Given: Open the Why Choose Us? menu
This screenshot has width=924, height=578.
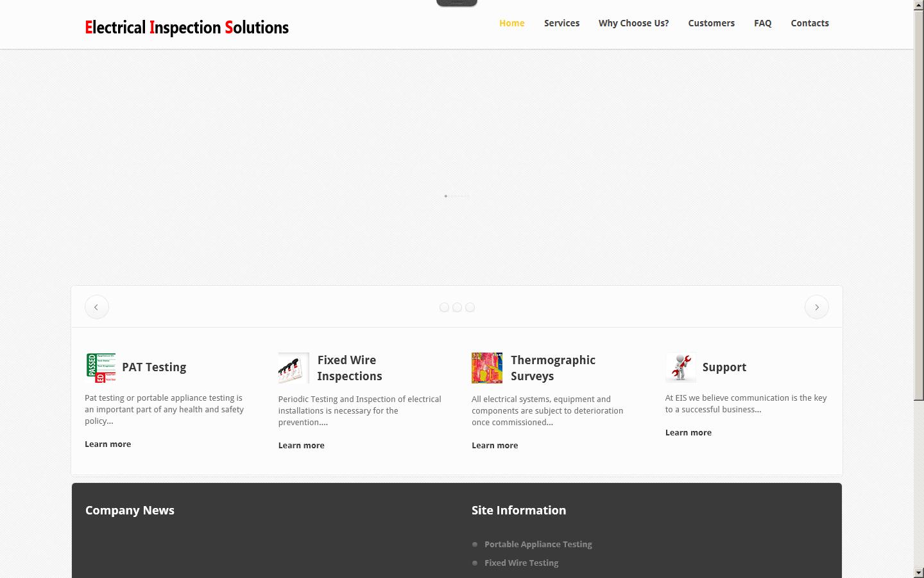Looking at the screenshot, I should [x=633, y=23].
